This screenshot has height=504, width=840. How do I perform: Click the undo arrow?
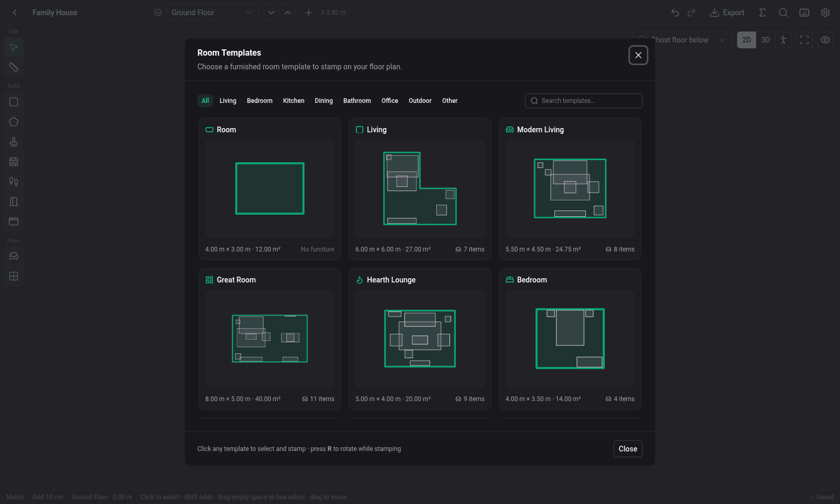(x=675, y=13)
